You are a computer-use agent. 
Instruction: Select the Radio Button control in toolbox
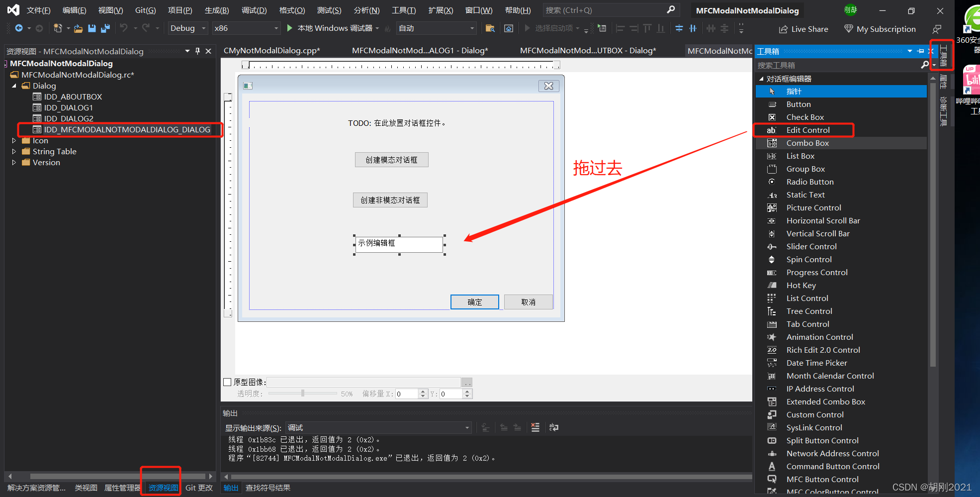coord(841,182)
